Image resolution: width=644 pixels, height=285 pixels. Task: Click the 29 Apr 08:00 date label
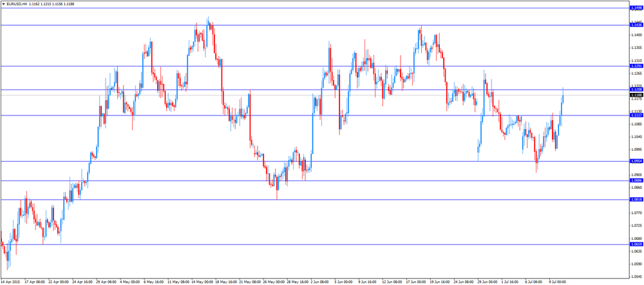coord(107,282)
